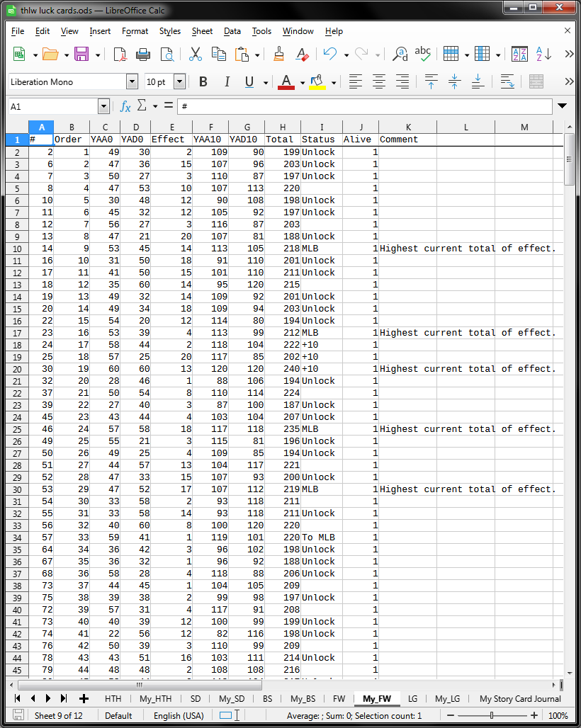Open the Data menu
Viewport: 581px width, 728px height.
[x=232, y=31]
